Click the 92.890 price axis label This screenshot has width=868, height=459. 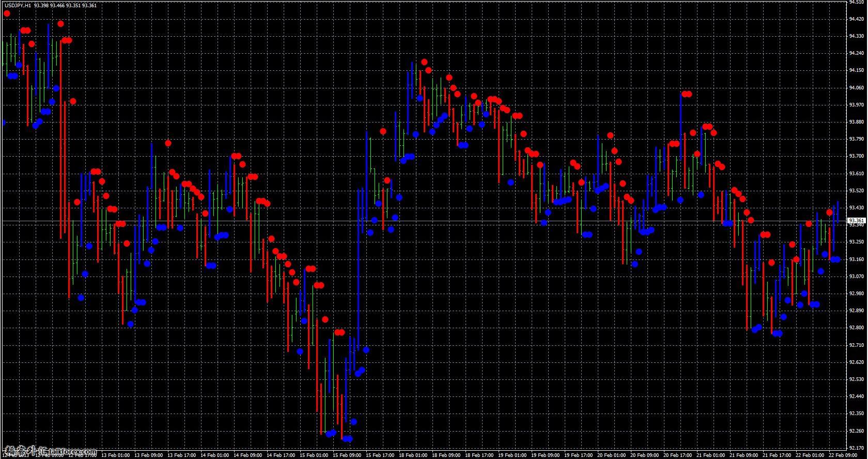click(x=857, y=311)
